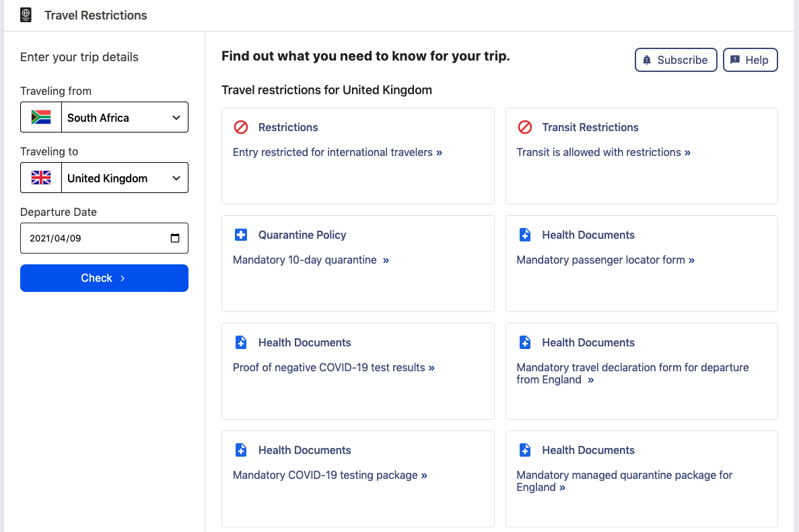The height and width of the screenshot is (532, 799).
Task: Open Entry restricted for international travelers link
Action: pyautogui.click(x=337, y=152)
